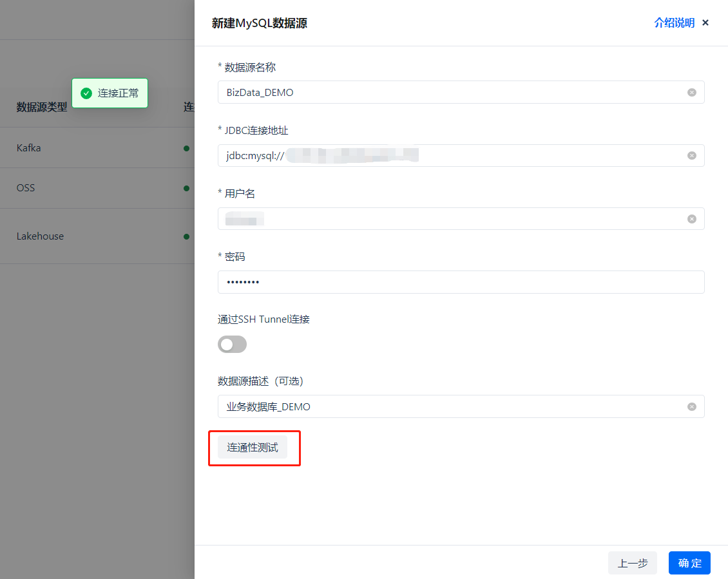Run the 连通性测试 button
This screenshot has height=579, width=728.
click(x=253, y=448)
